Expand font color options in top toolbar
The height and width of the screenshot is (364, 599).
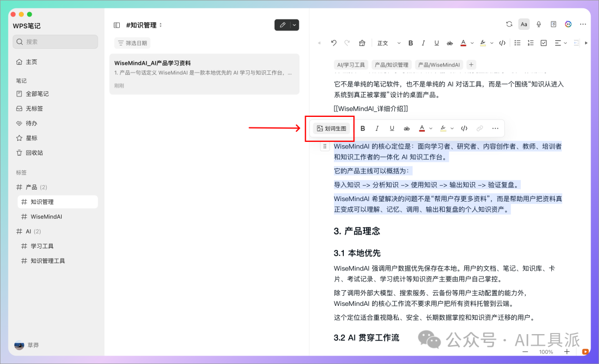point(472,43)
